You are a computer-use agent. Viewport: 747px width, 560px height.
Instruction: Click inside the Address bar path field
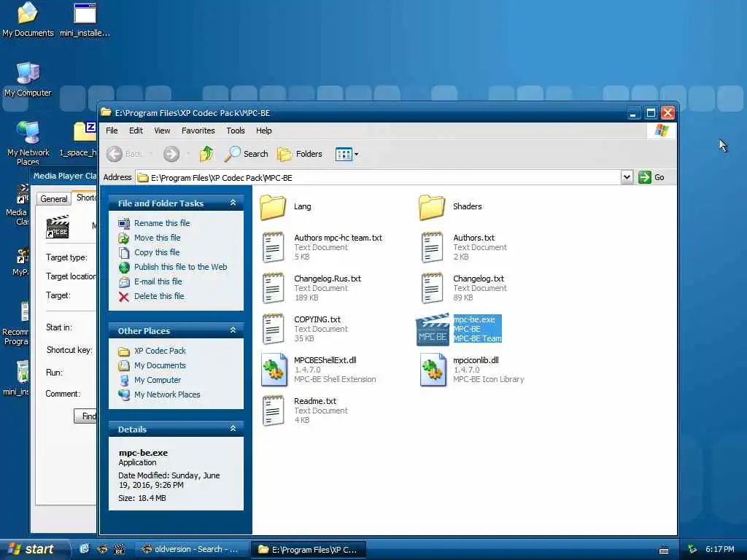[x=379, y=178]
